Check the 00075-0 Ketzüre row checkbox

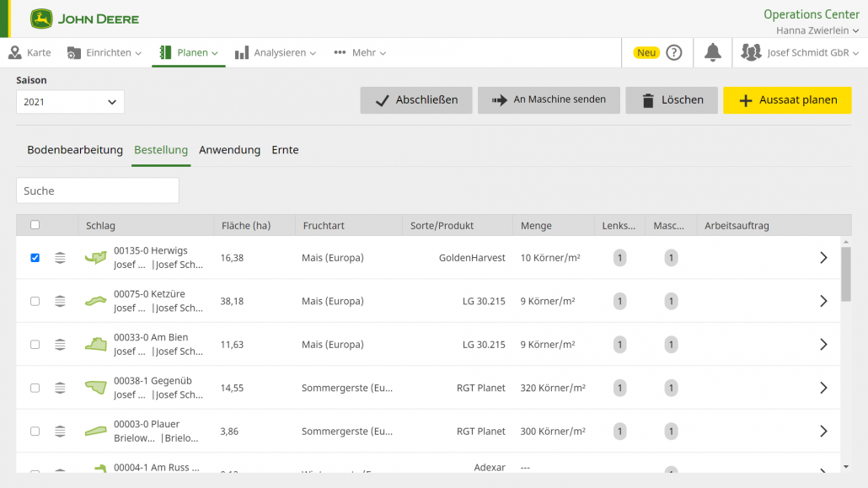(x=35, y=302)
